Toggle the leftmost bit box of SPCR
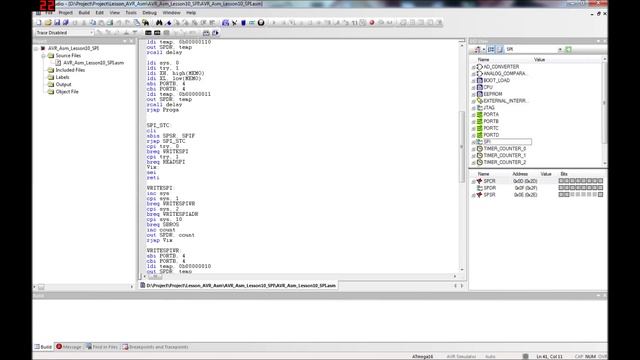The image size is (640, 360). click(x=561, y=181)
